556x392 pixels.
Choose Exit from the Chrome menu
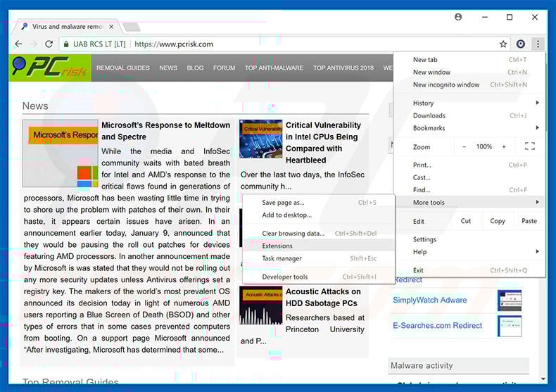point(469,270)
